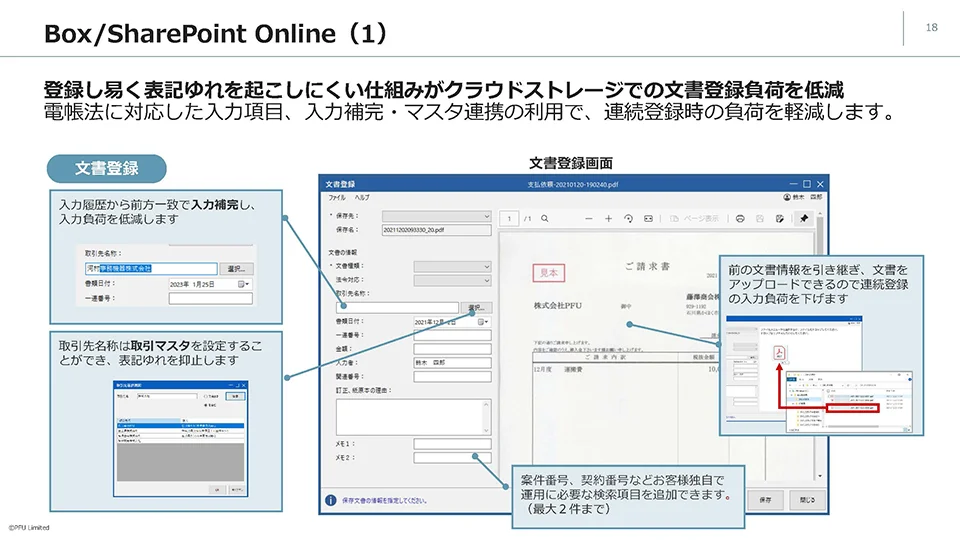Click the blue info icon in status bar
The image size is (960, 540).
coord(331,500)
